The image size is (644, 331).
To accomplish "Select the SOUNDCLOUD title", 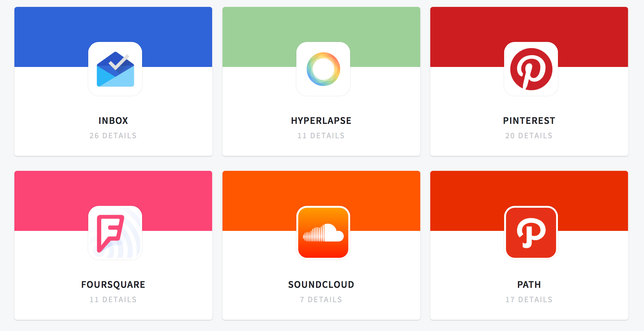I will point(321,285).
